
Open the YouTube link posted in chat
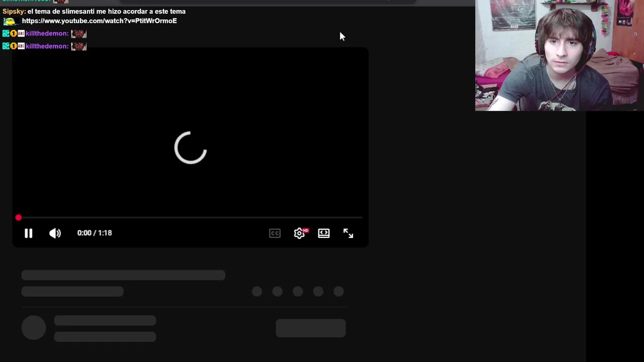coord(99,21)
